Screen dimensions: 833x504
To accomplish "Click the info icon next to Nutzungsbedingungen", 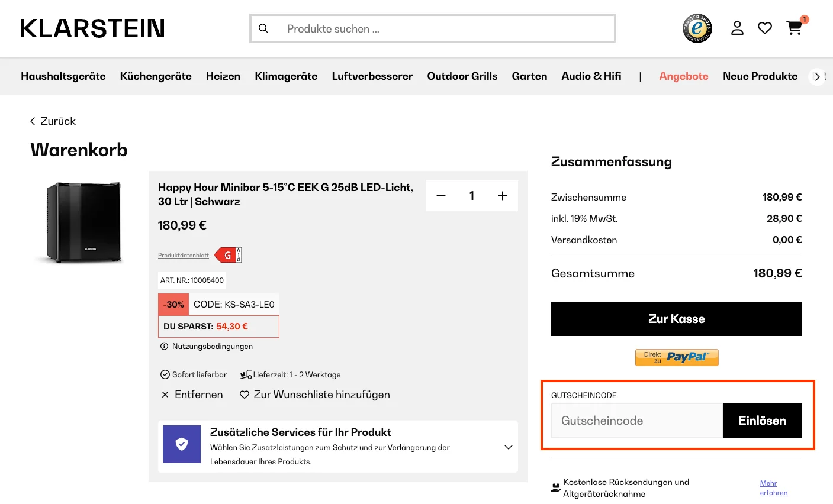I will 164,346.
